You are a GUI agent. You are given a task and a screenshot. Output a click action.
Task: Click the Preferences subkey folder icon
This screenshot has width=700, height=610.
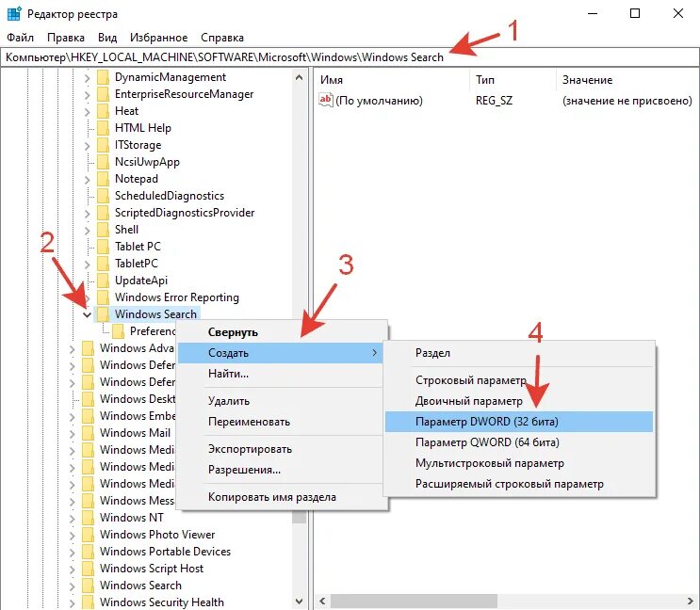click(x=119, y=331)
